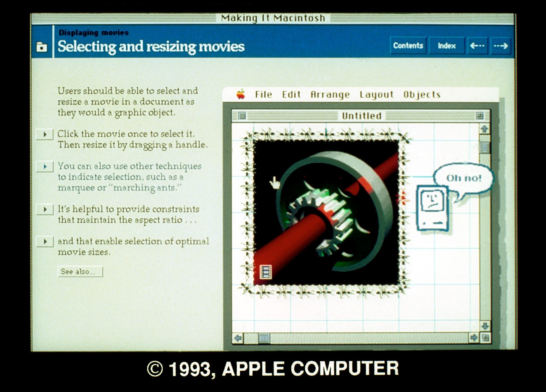Expand the "enable selection of optimal" step
This screenshot has height=392, width=546.
tap(45, 242)
